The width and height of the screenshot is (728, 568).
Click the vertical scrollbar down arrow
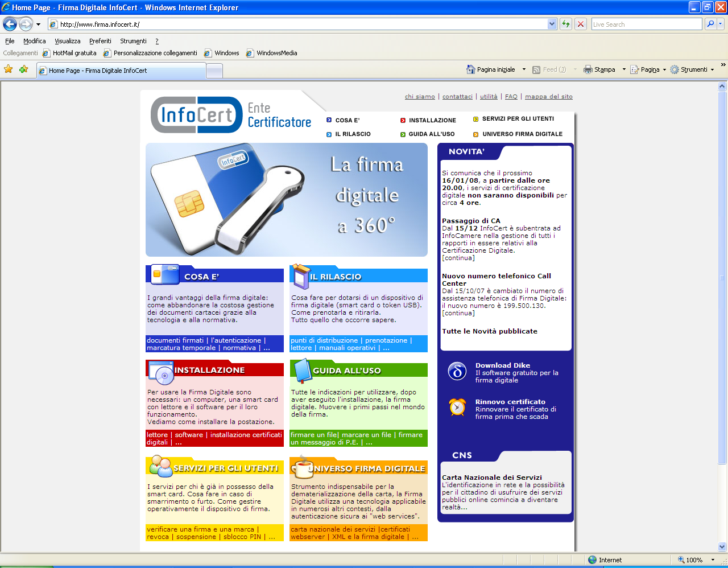point(722,547)
